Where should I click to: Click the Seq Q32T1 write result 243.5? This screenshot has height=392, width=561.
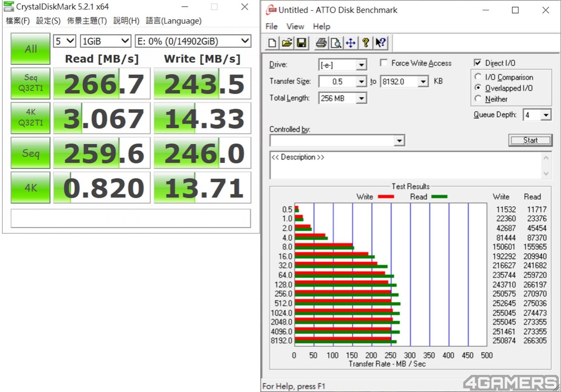[202, 83]
